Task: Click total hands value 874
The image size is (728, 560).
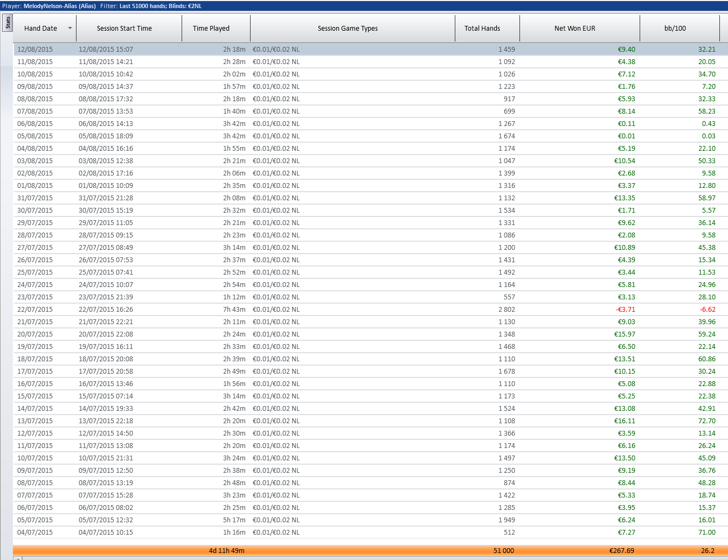Action: click(x=509, y=483)
